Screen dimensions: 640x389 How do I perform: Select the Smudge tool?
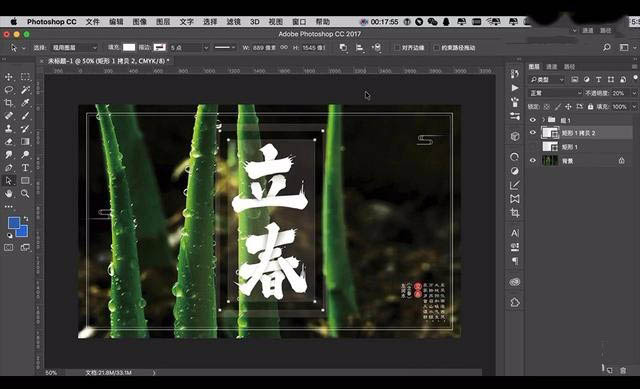coord(9,155)
